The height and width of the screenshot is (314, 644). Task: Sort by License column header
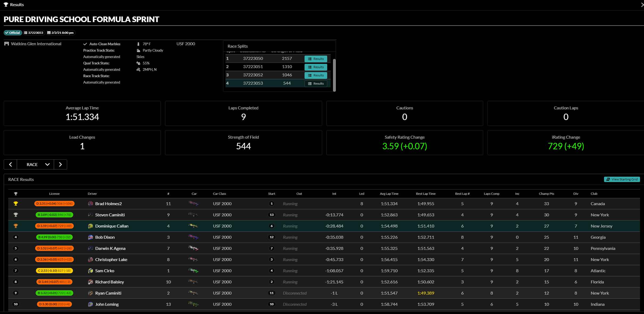coord(54,194)
